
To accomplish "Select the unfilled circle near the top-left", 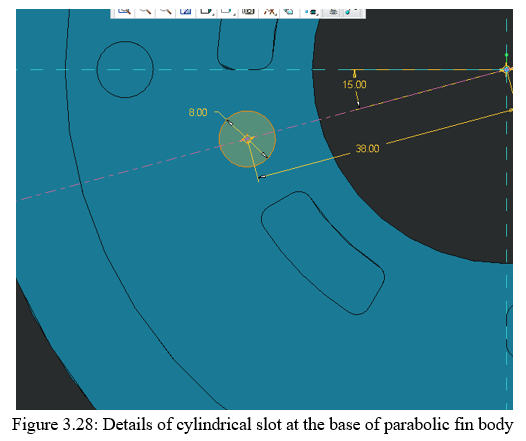I will [125, 69].
